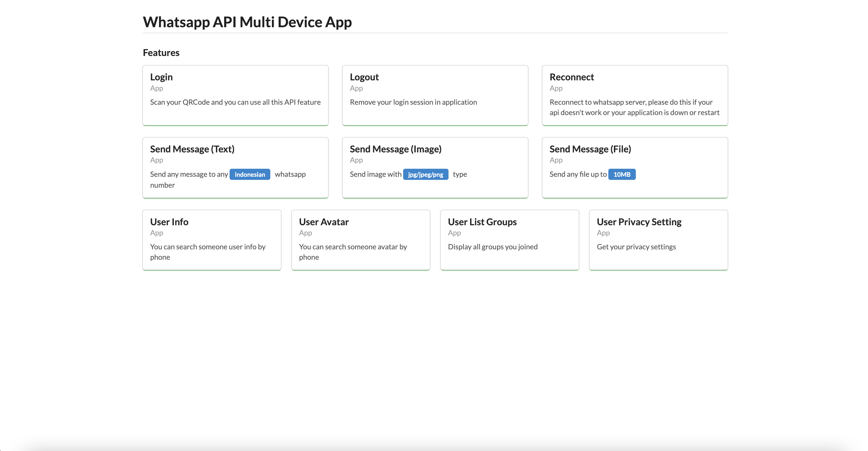The image size is (868, 451).
Task: Click 'Send image with' text
Action: pos(375,174)
